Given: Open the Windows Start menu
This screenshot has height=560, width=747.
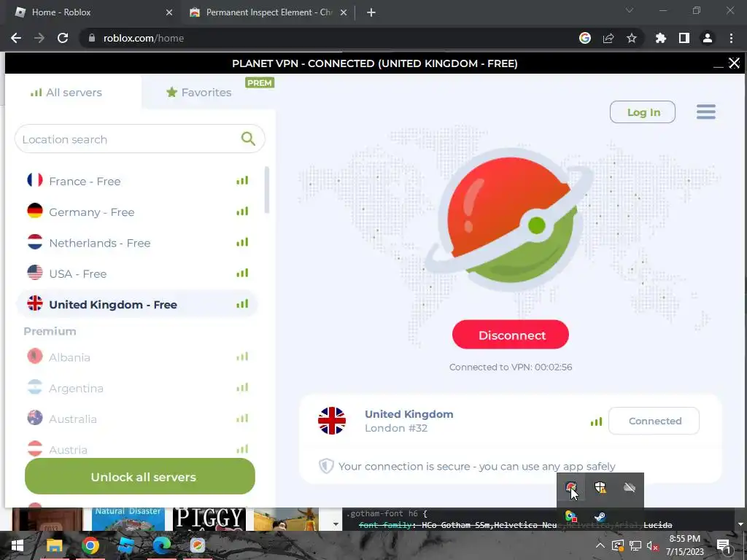Looking at the screenshot, I should tap(18, 545).
